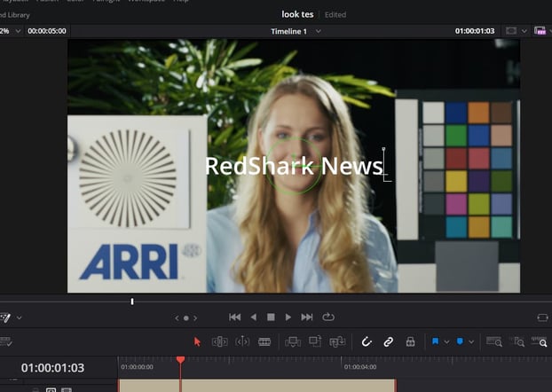Screen dimensions: 552x392
Task: Open the flag color dropdown arrow
Action: [446, 341]
